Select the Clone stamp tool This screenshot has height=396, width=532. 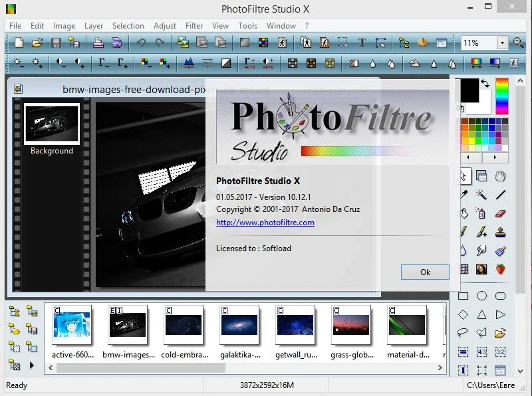click(500, 233)
